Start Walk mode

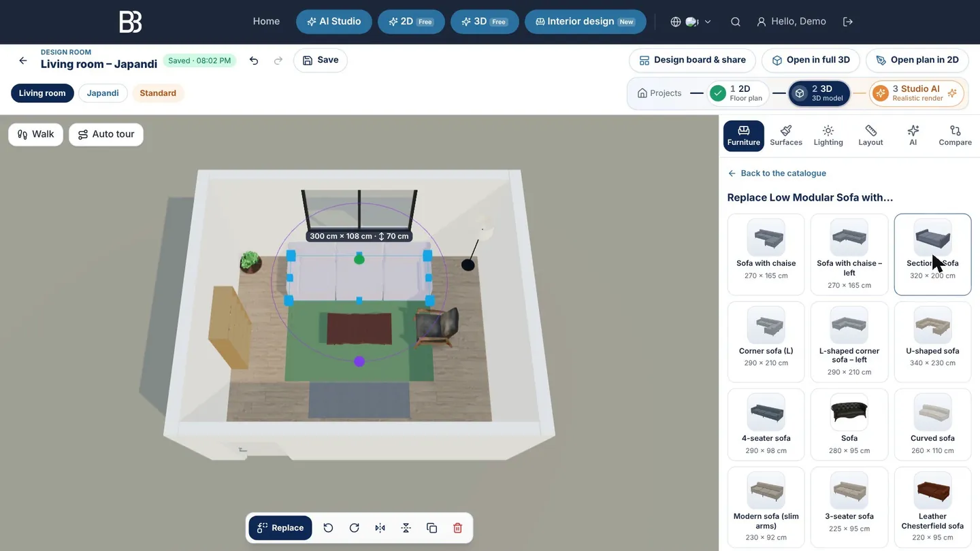pos(35,135)
